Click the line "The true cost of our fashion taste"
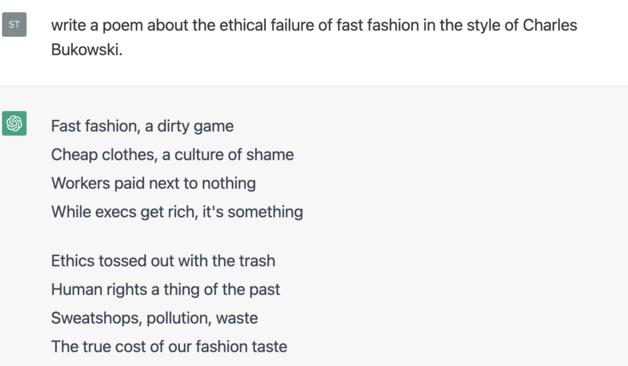 [169, 347]
